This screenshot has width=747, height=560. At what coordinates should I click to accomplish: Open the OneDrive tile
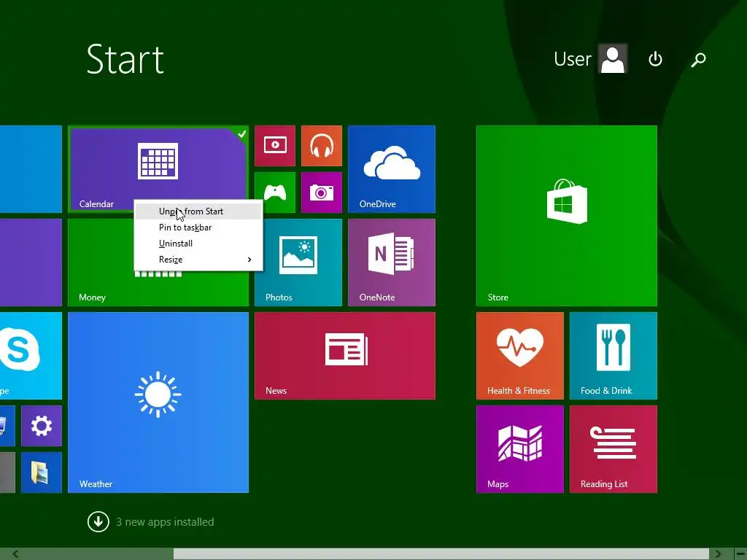tap(392, 169)
